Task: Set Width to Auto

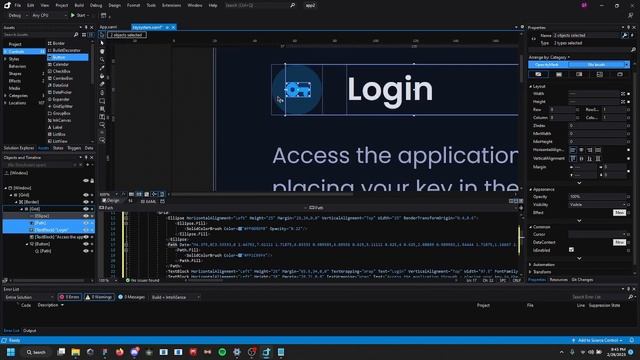Action: (623, 94)
